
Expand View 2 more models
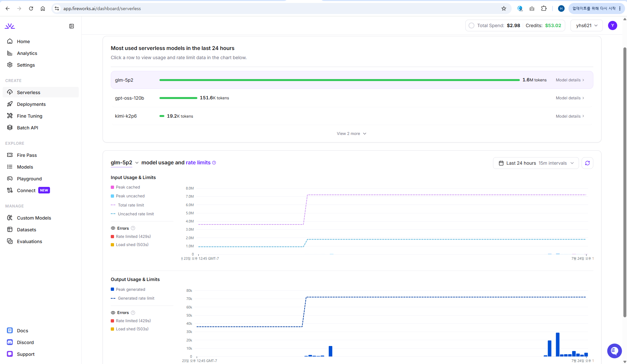[x=352, y=134]
